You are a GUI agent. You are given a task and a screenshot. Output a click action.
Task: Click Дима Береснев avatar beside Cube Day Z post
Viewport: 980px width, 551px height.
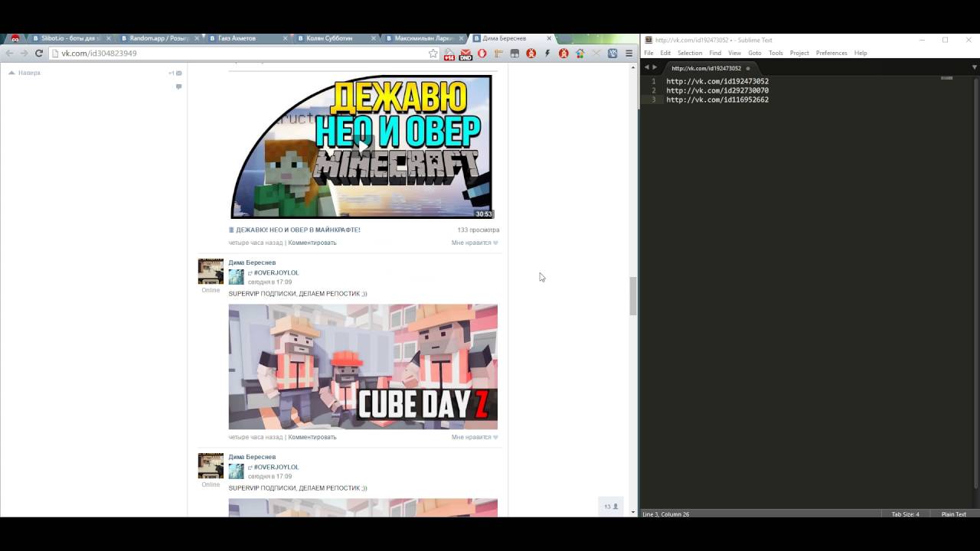tap(211, 272)
